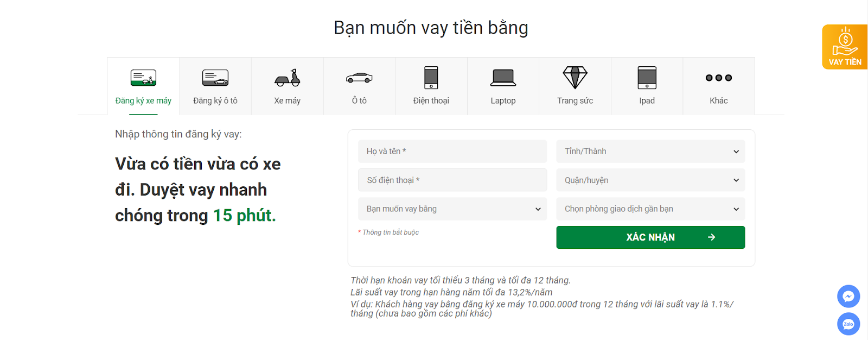
Task: Expand the Tỉnh/Thành dropdown
Action: pyautogui.click(x=650, y=152)
